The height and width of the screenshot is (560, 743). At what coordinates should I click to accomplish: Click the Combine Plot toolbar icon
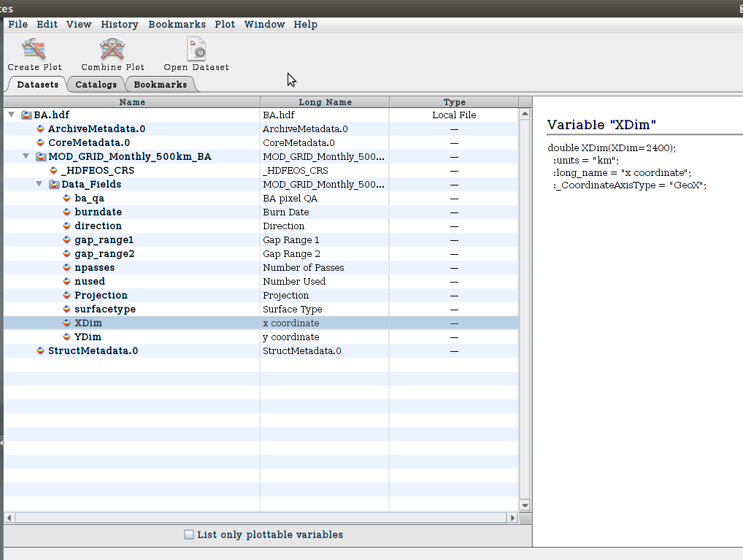[x=112, y=50]
